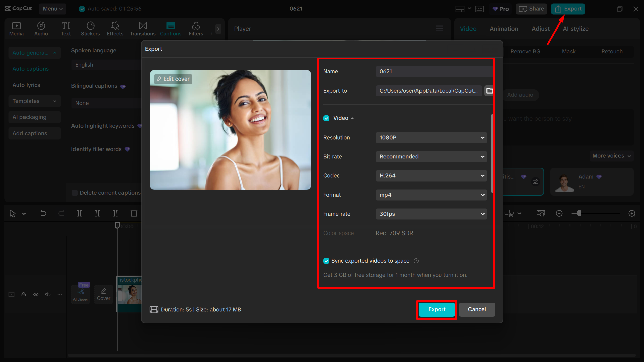
Task: Open the Resolution dropdown
Action: tap(431, 137)
